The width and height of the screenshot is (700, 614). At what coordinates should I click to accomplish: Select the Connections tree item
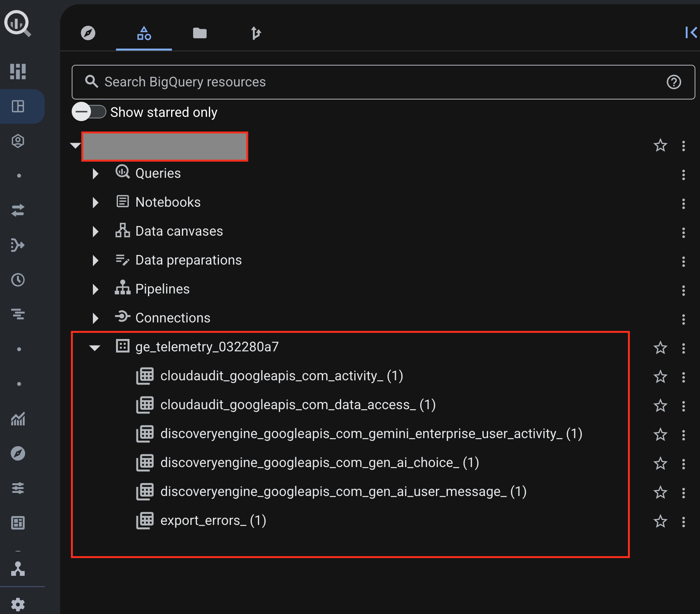tap(173, 318)
